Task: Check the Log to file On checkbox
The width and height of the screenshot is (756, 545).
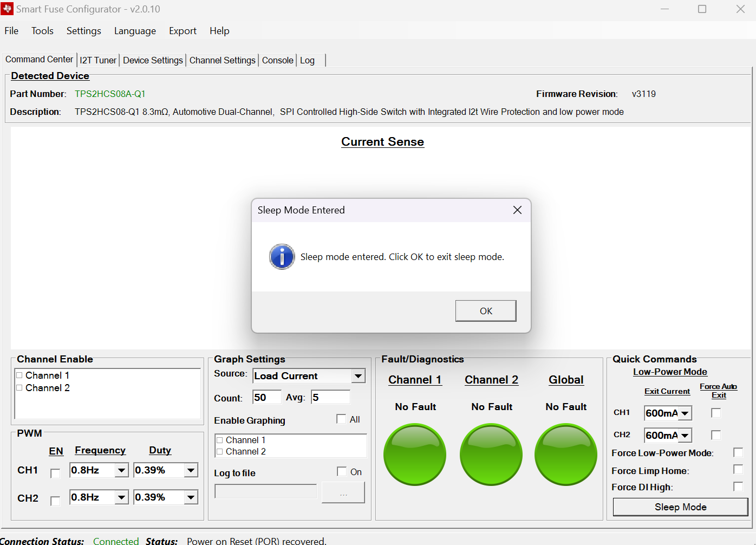Action: (x=342, y=472)
